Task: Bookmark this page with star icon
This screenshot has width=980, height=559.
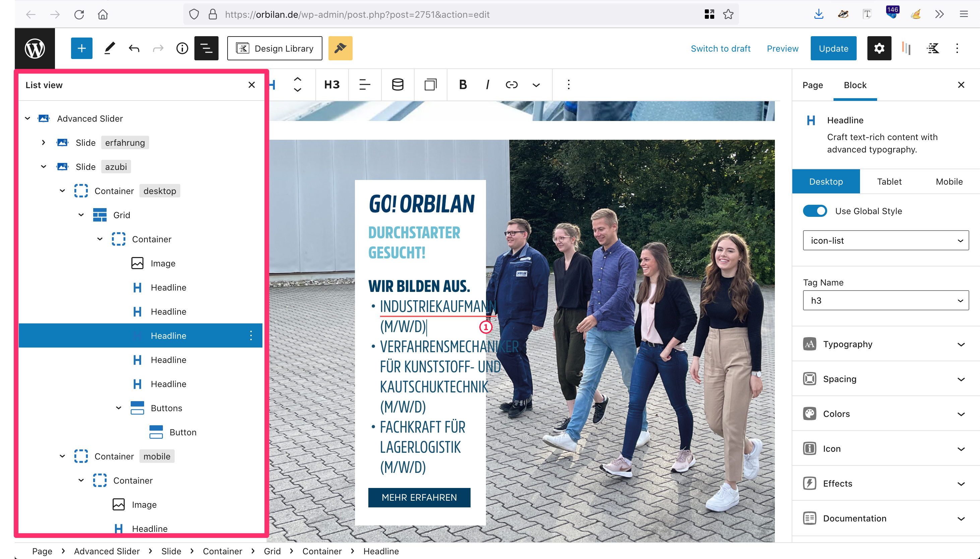Action: point(728,15)
